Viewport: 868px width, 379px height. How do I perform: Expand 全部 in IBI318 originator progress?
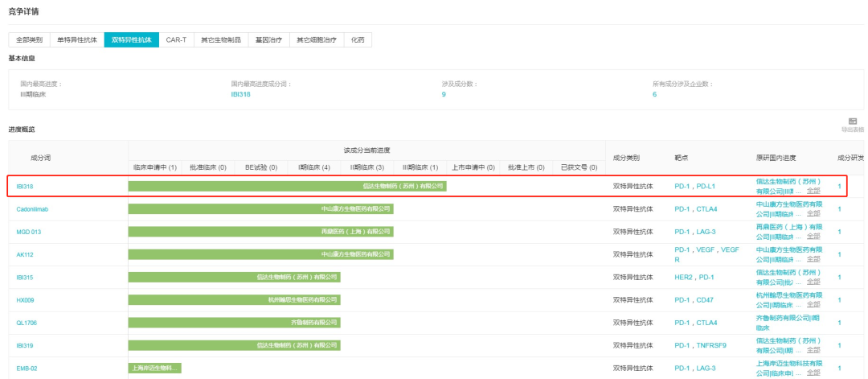click(813, 191)
